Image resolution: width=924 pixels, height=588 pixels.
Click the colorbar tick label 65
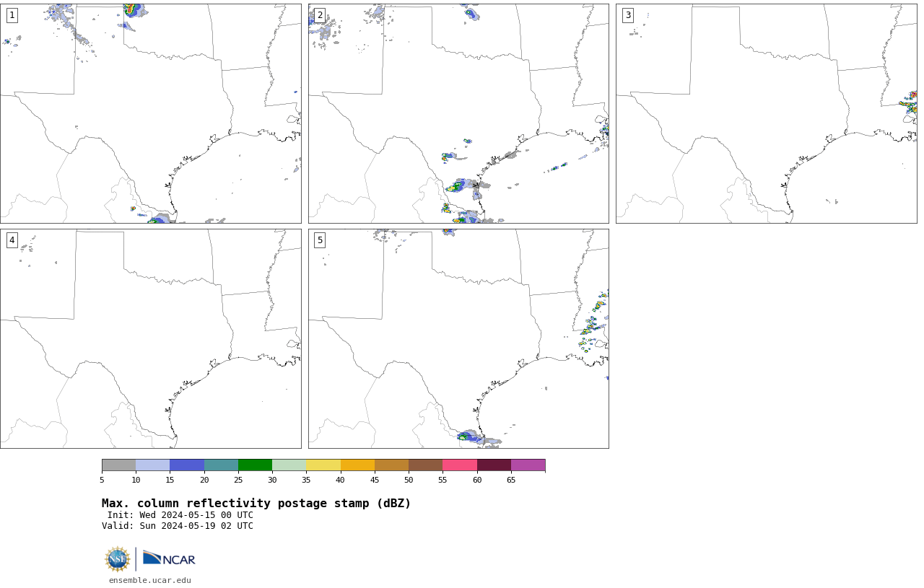pos(511,480)
